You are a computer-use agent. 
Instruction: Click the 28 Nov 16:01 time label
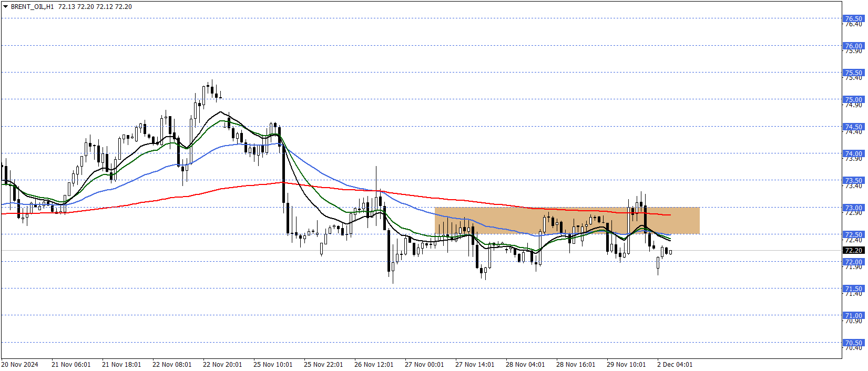576,364
